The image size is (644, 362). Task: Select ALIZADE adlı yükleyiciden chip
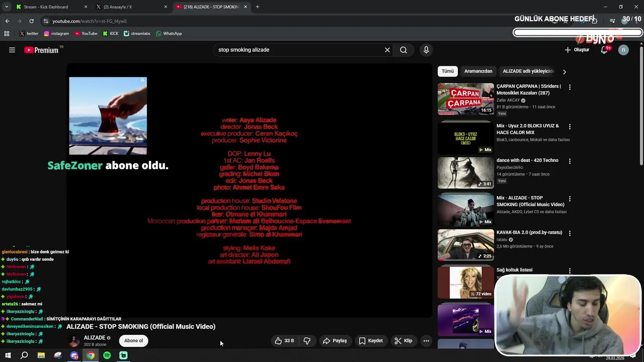tap(528, 71)
